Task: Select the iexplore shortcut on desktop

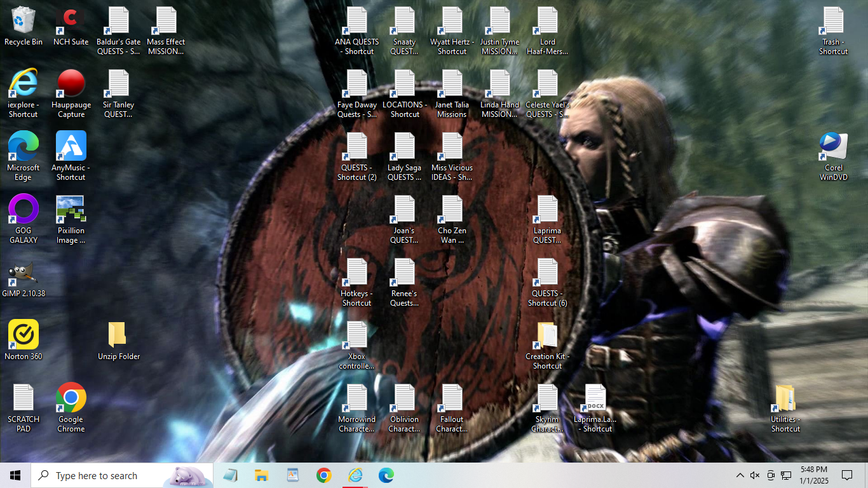Action: tap(24, 93)
